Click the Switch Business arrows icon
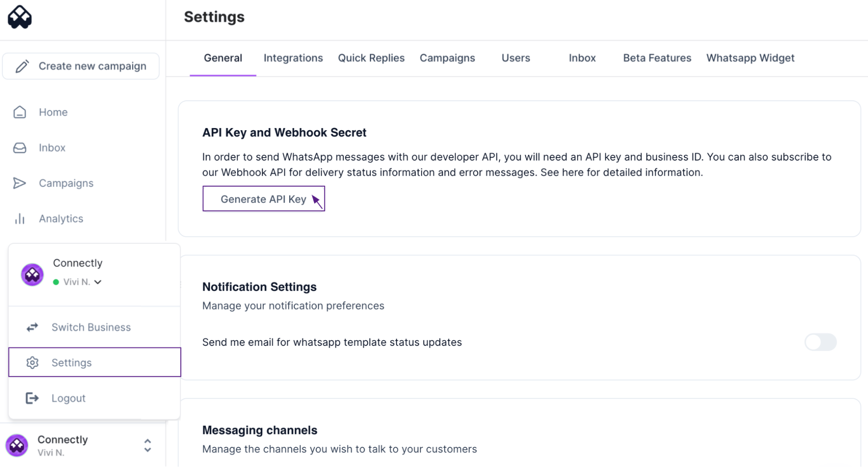 [x=32, y=327]
